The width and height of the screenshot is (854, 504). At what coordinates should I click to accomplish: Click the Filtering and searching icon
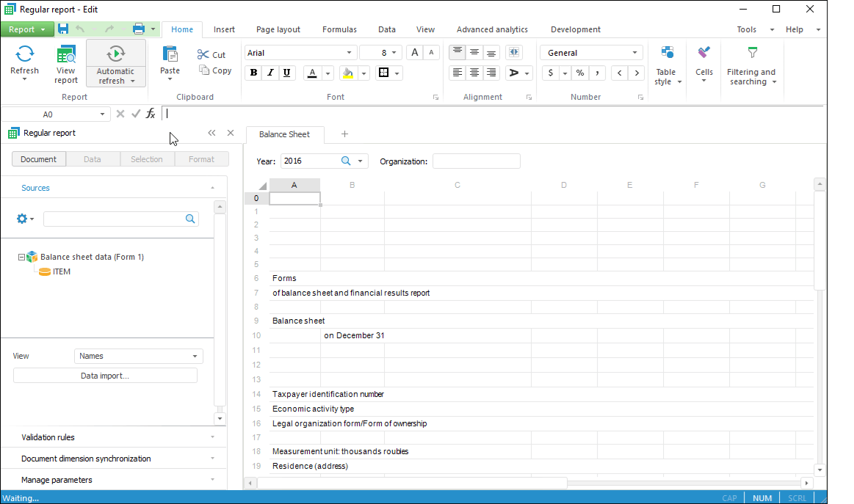751,54
